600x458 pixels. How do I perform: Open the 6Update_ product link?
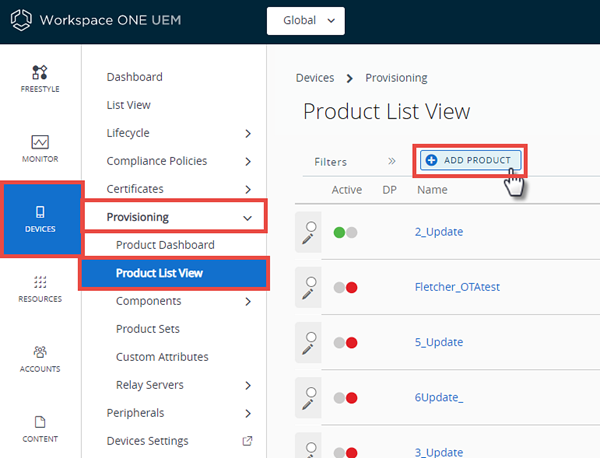click(x=439, y=398)
